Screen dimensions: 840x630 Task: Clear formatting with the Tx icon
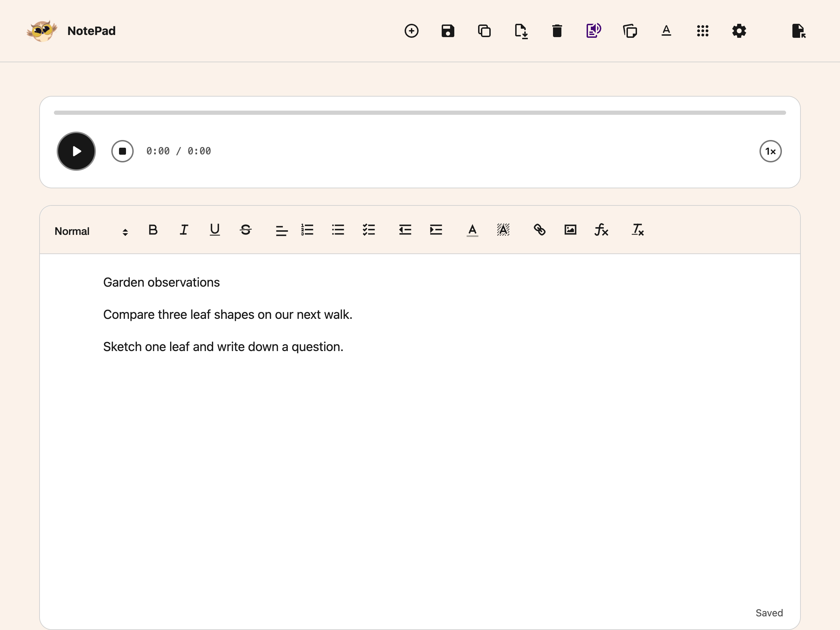[637, 230]
